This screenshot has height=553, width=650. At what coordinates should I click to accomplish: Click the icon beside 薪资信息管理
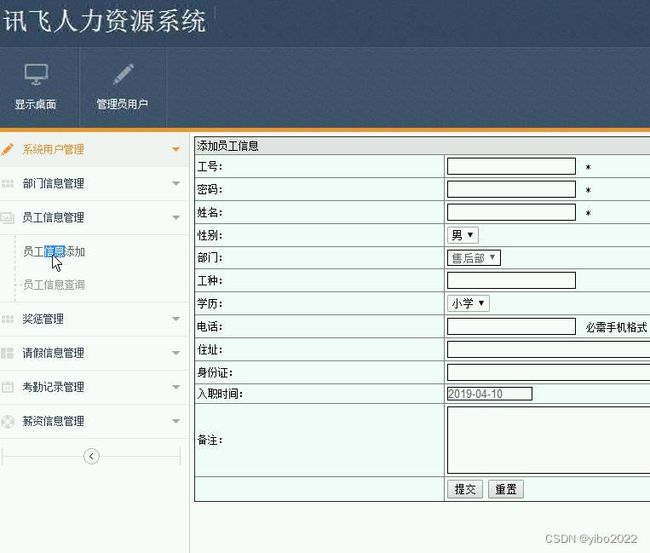click(7, 422)
